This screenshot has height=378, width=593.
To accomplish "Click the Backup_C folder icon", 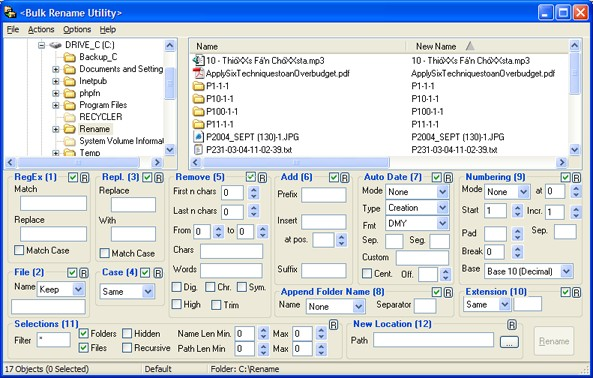I will click(x=70, y=57).
